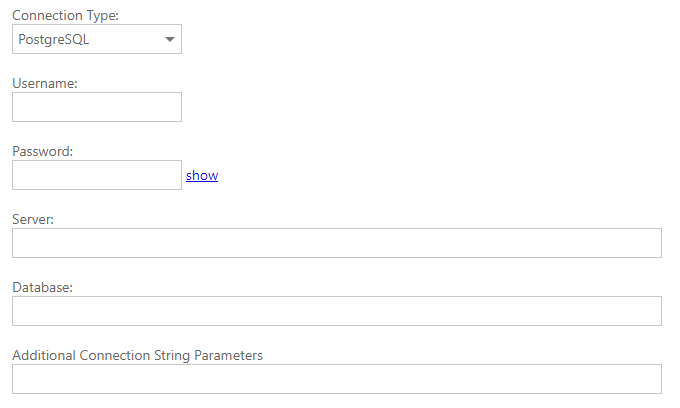The height and width of the screenshot is (408, 680).
Task: Reveal the password using the show link
Action: 201,175
